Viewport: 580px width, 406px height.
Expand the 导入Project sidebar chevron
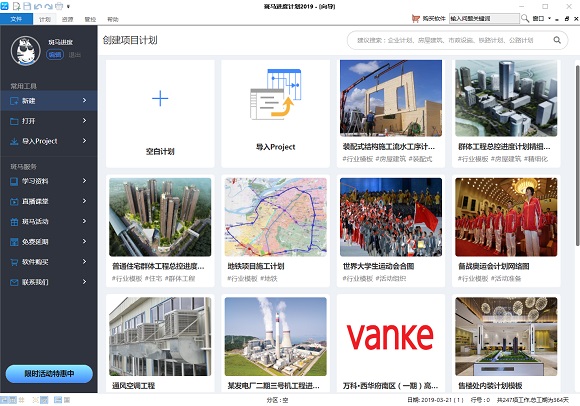84,141
